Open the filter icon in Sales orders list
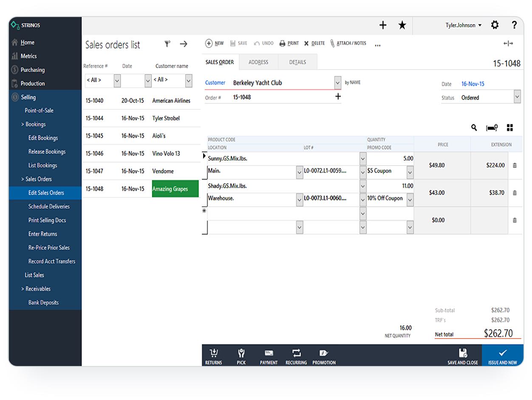The image size is (532, 400). [167, 44]
